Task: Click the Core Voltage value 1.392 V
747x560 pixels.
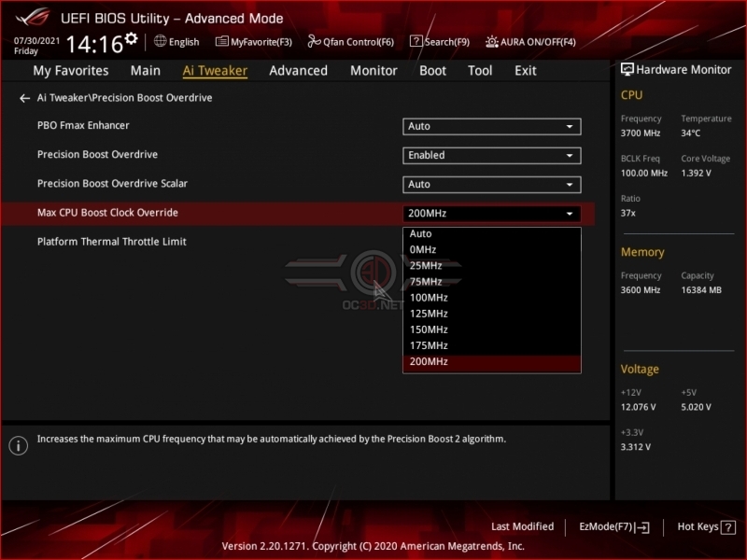Action: [x=696, y=174]
